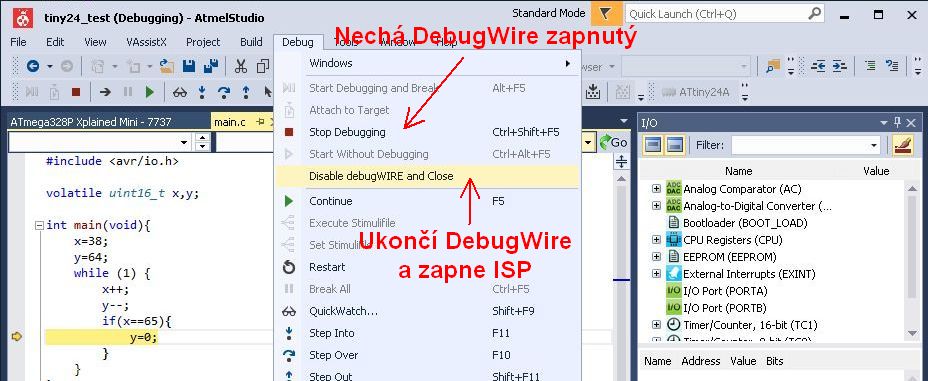The width and height of the screenshot is (928, 381).
Task: Open the VAssistX menu
Action: tap(146, 42)
